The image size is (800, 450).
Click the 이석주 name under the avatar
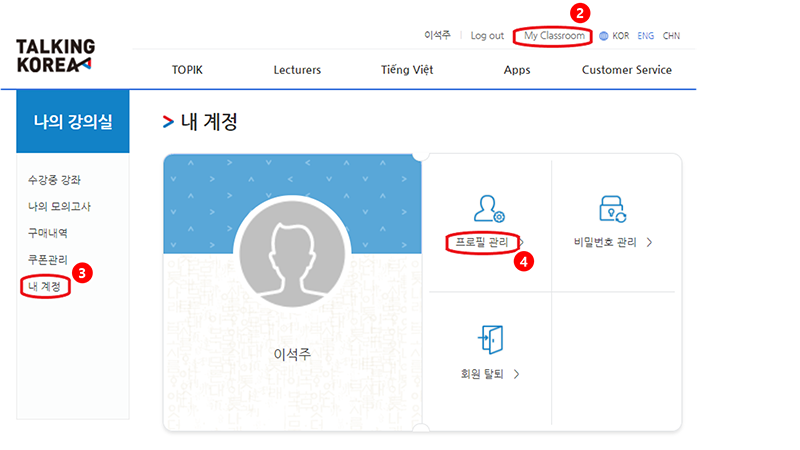click(292, 354)
